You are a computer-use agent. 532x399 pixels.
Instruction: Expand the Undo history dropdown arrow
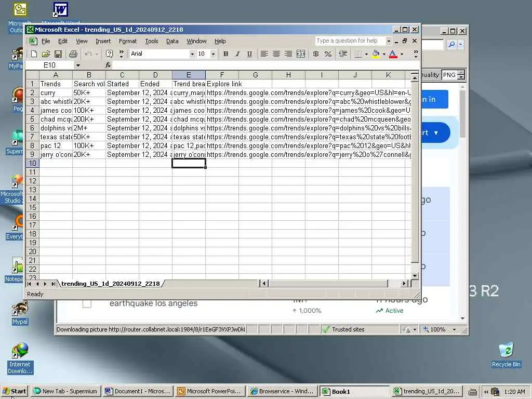coord(97,54)
